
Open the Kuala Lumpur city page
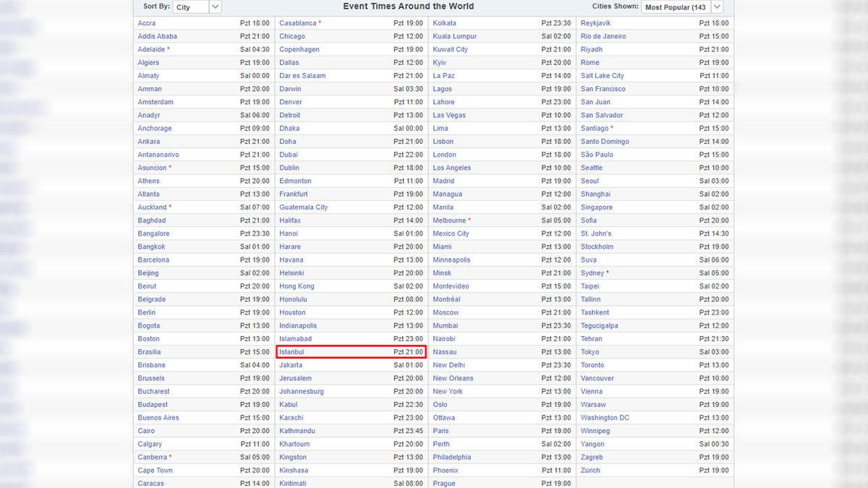(454, 35)
